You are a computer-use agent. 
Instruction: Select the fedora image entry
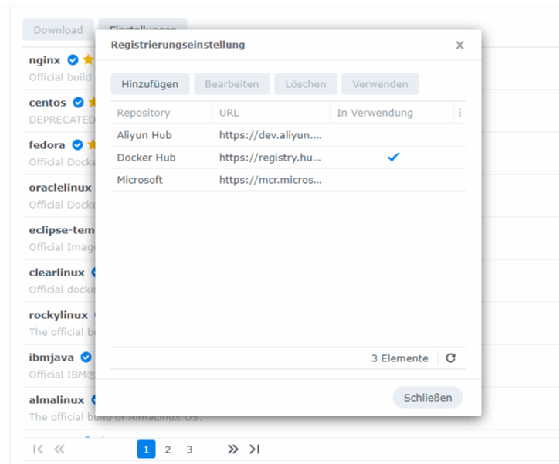point(59,153)
